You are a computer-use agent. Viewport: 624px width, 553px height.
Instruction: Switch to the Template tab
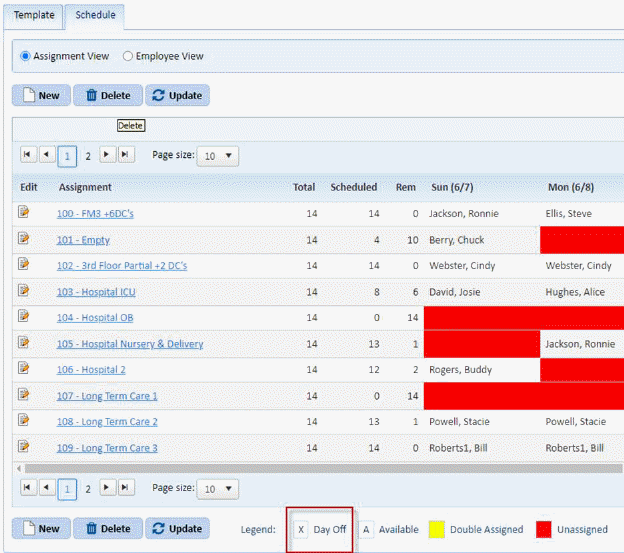click(x=34, y=15)
